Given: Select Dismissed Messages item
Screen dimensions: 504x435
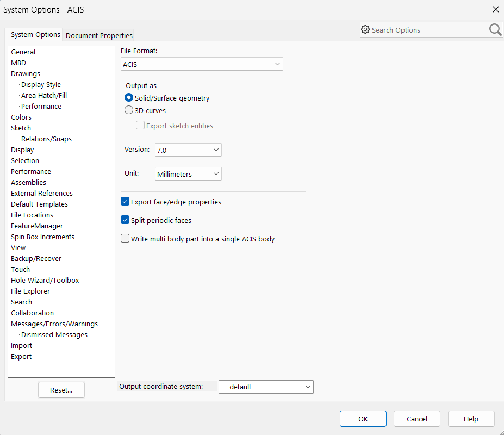Looking at the screenshot, I should coord(54,335).
